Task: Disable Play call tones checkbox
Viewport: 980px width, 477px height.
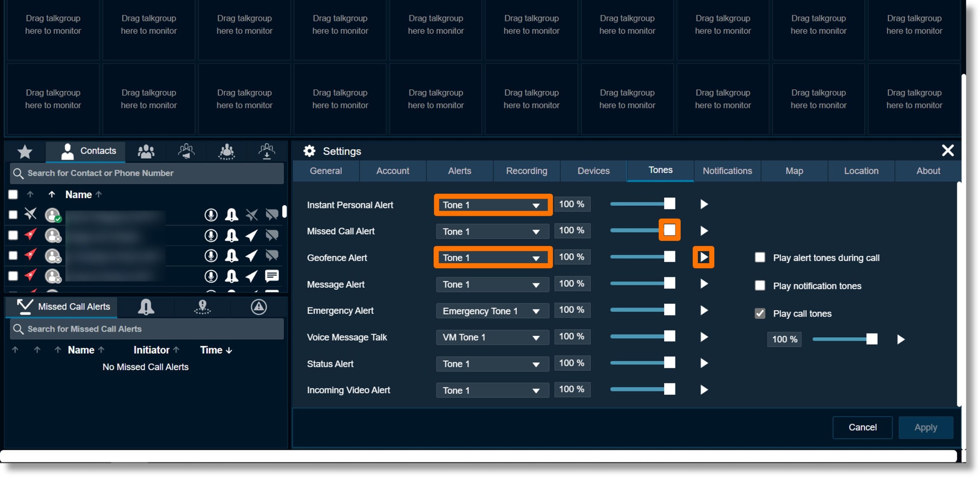Action: 758,313
